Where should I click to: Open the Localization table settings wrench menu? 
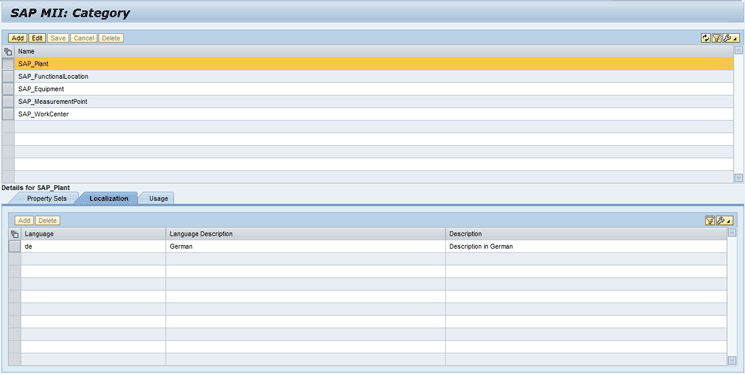point(724,221)
